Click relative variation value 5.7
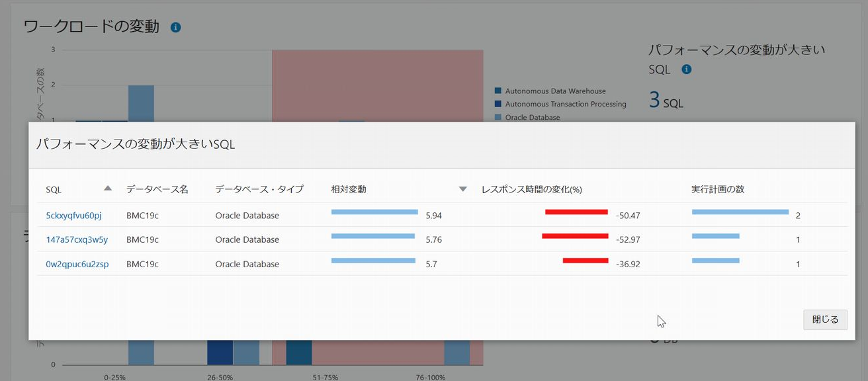This screenshot has height=381, width=868. 431,264
